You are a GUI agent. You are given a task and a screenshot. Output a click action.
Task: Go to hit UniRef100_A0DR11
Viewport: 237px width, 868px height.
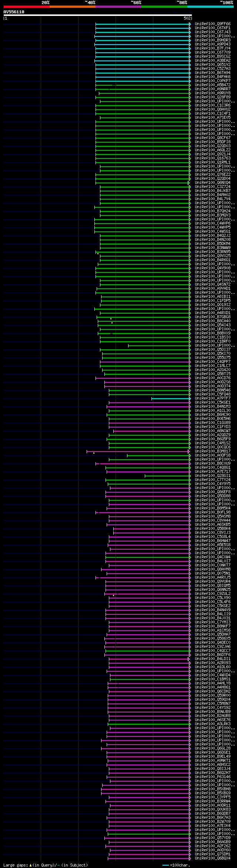[213, 805]
